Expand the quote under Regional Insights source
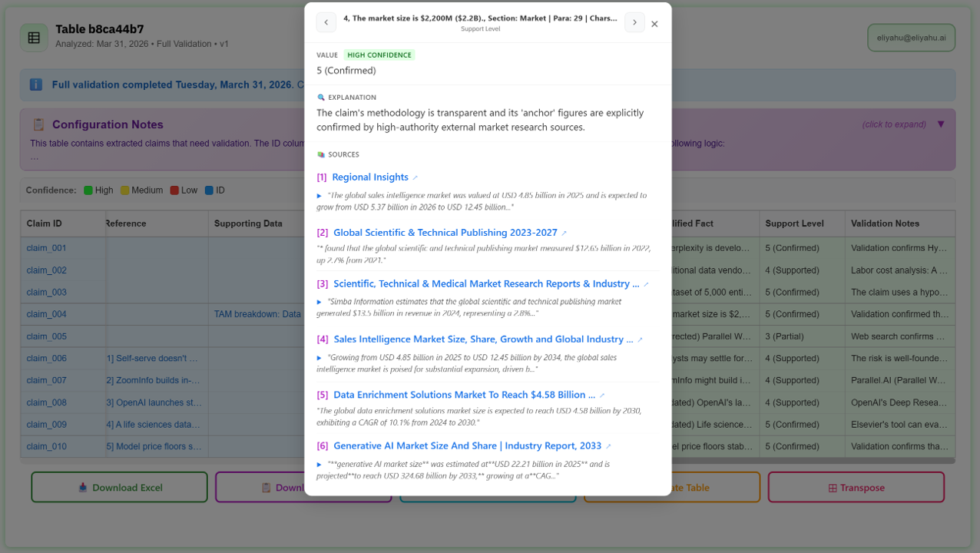Screen dimensions: 980x553 tap(319, 196)
